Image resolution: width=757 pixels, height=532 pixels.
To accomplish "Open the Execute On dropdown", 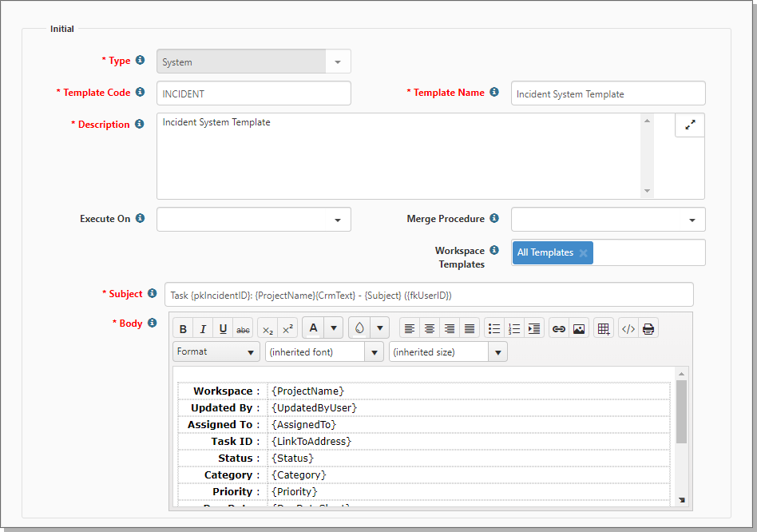I will (254, 220).
